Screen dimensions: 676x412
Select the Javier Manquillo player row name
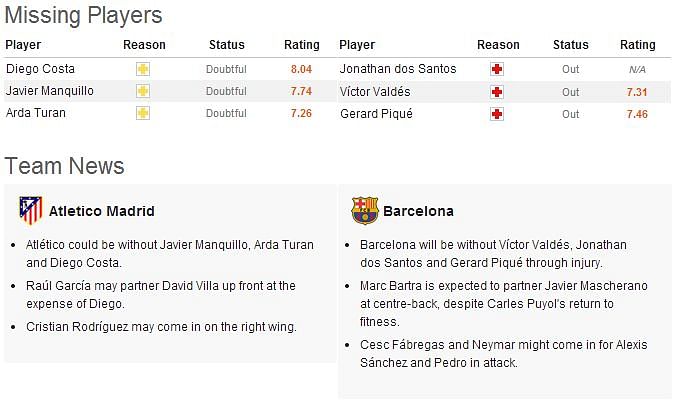click(50, 91)
